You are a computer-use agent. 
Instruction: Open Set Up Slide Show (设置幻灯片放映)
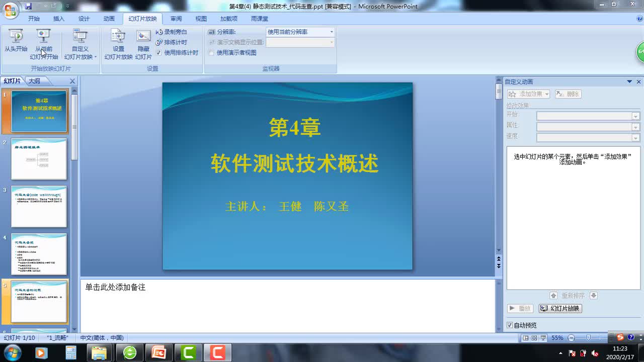pos(118,44)
